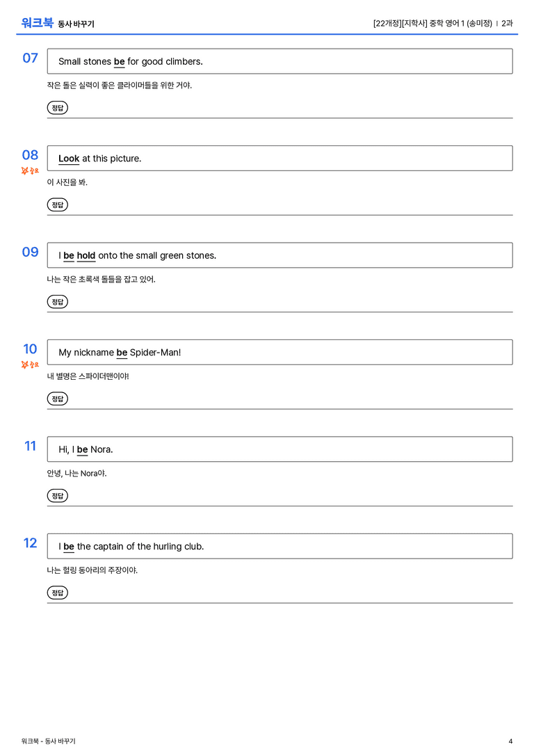The height and width of the screenshot is (756, 534).
Task: Click the footer text '워크북 - 동사 바꾸기'
Action: (48, 741)
